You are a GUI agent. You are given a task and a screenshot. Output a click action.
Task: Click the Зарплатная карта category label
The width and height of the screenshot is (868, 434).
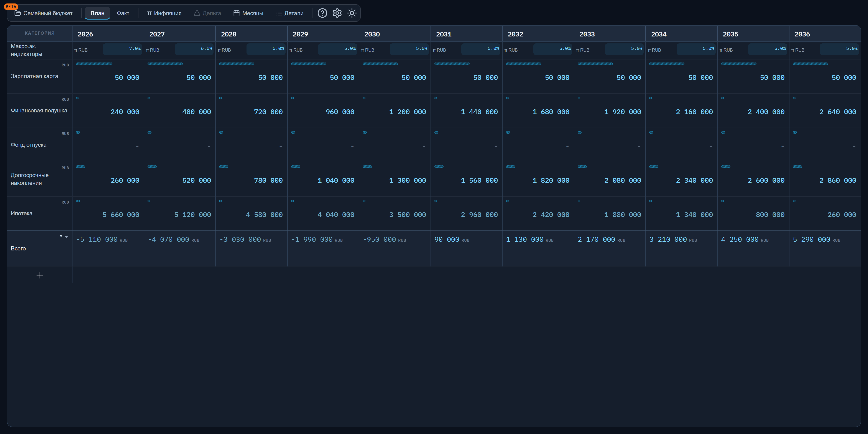click(34, 76)
